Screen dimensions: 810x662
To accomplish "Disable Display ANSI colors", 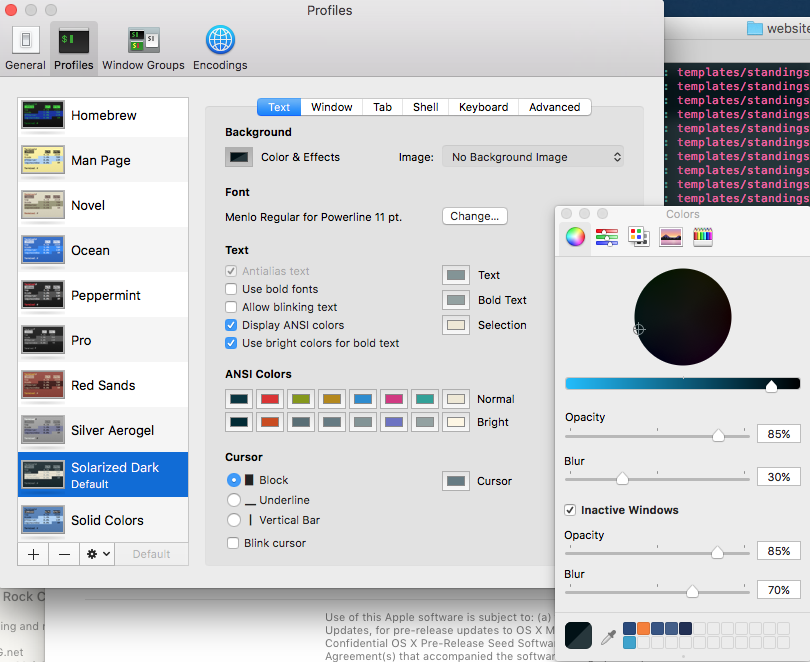I will tap(231, 325).
